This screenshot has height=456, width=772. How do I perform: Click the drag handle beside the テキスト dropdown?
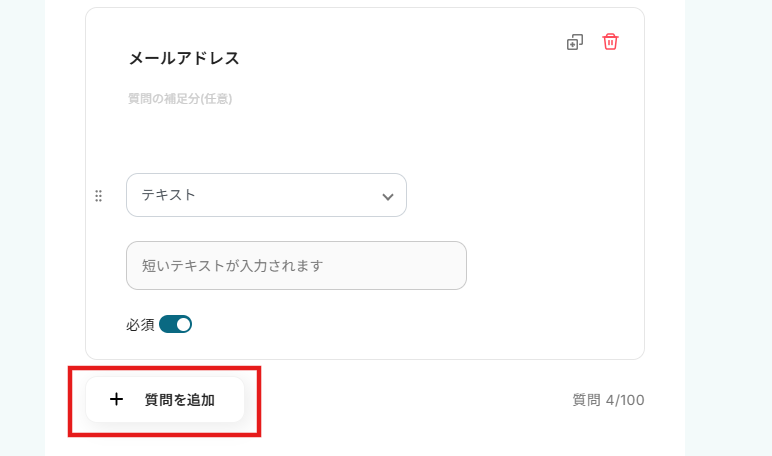click(98, 196)
